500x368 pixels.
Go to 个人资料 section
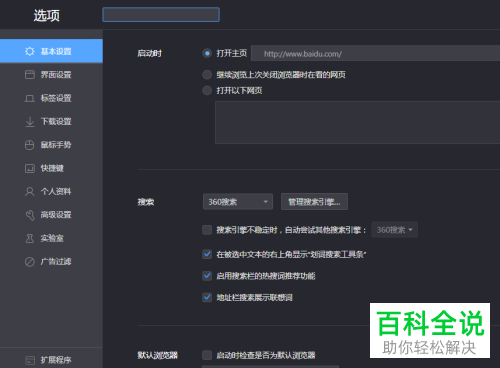tap(51, 192)
